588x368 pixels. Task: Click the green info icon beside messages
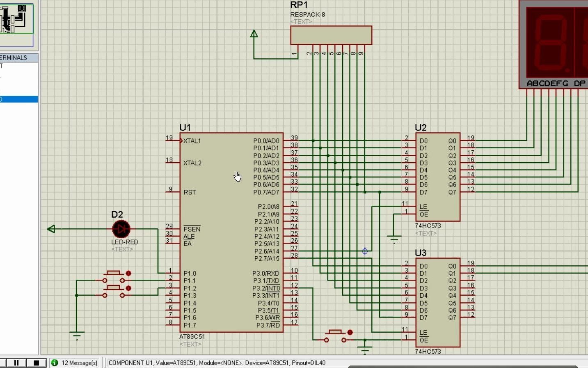click(x=55, y=363)
